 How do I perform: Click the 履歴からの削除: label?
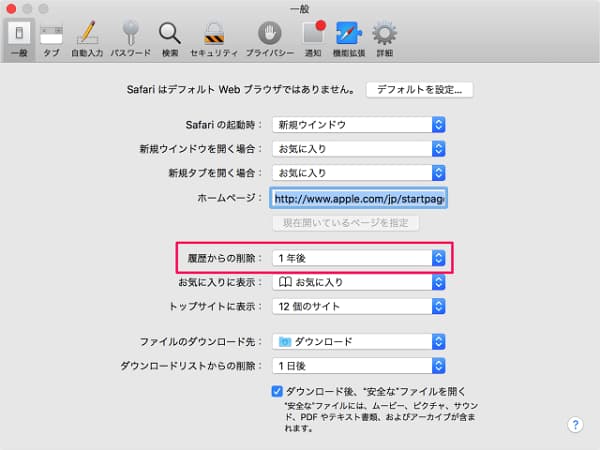pyautogui.click(x=225, y=258)
